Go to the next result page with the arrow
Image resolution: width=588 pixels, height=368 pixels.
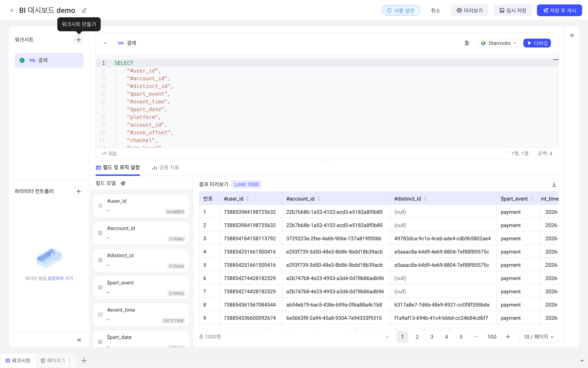tap(507, 337)
